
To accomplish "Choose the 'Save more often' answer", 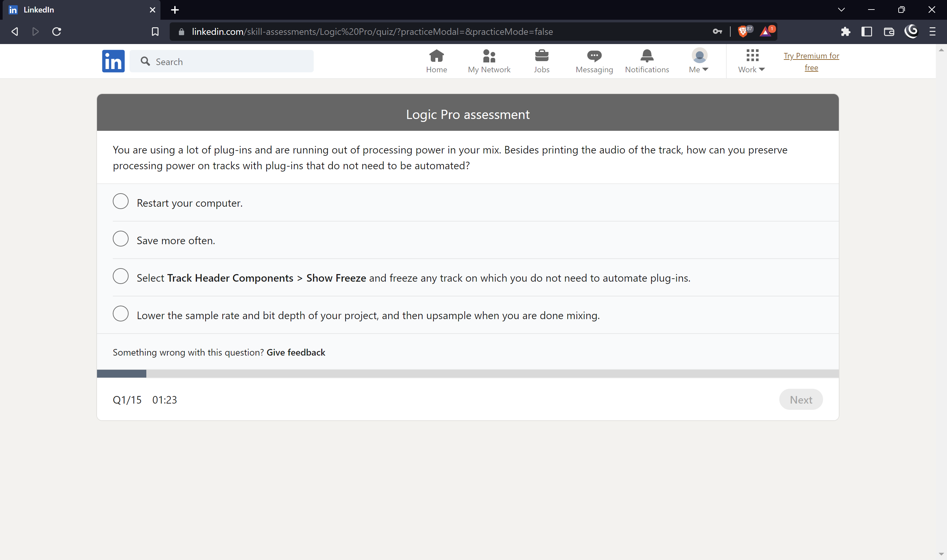I will (x=120, y=239).
